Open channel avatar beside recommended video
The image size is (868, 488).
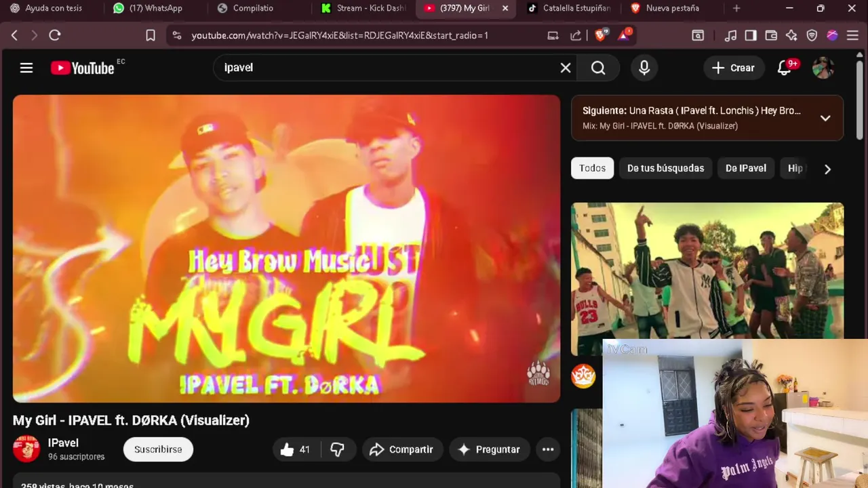[583, 375]
